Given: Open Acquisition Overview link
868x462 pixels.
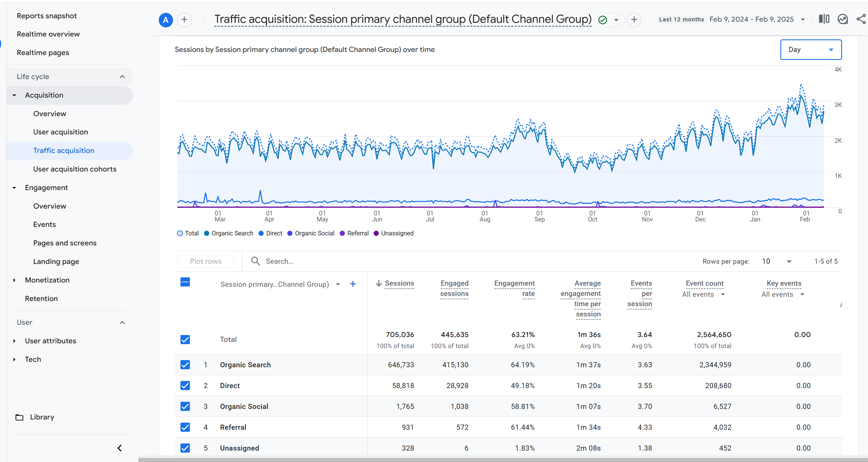Looking at the screenshot, I should 49,114.
